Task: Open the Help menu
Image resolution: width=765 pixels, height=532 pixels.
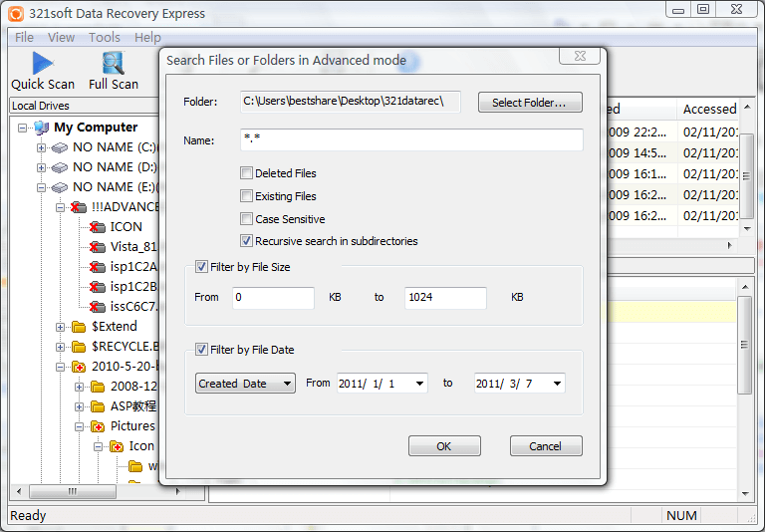Action: [147, 37]
